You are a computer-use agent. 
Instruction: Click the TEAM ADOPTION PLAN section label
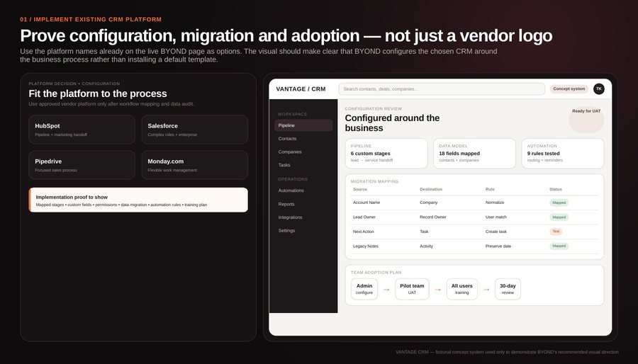(x=376, y=273)
